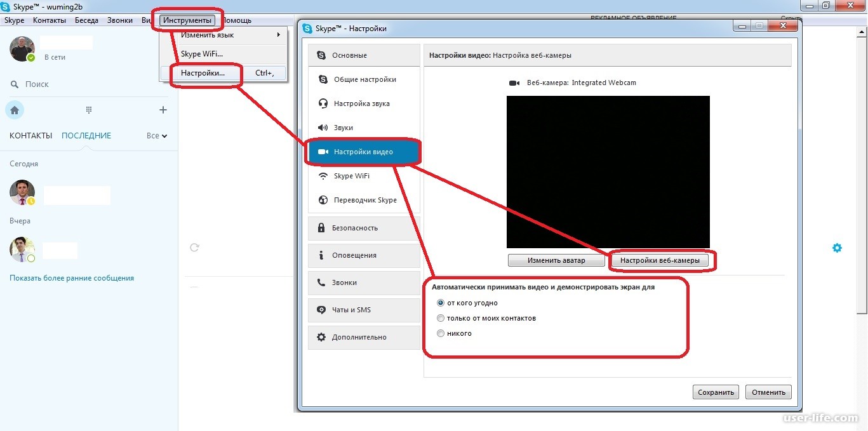Select the никого radio button
868x431 pixels.
pyautogui.click(x=441, y=333)
